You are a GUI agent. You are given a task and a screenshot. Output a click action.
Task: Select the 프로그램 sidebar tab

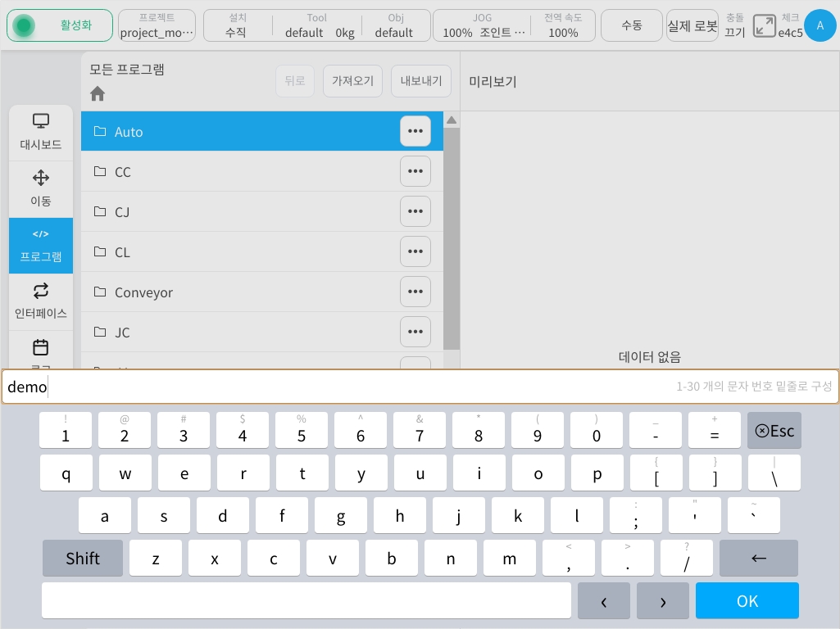pos(41,246)
